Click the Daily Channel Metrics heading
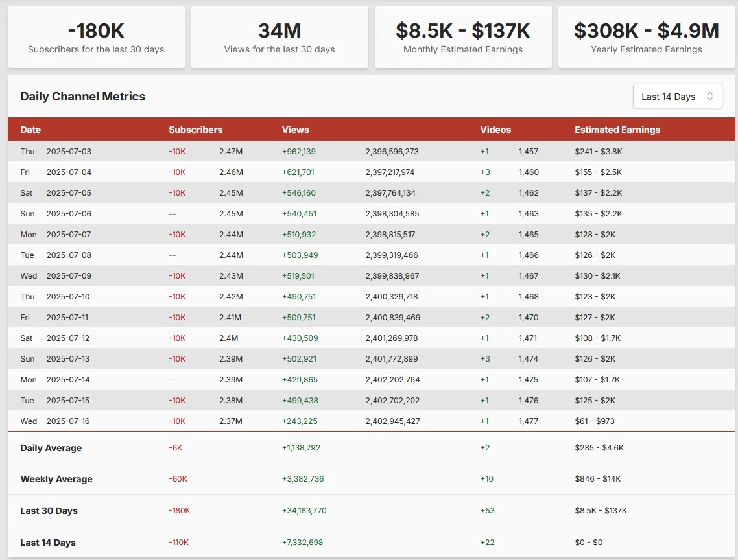The height and width of the screenshot is (560, 738). [83, 97]
